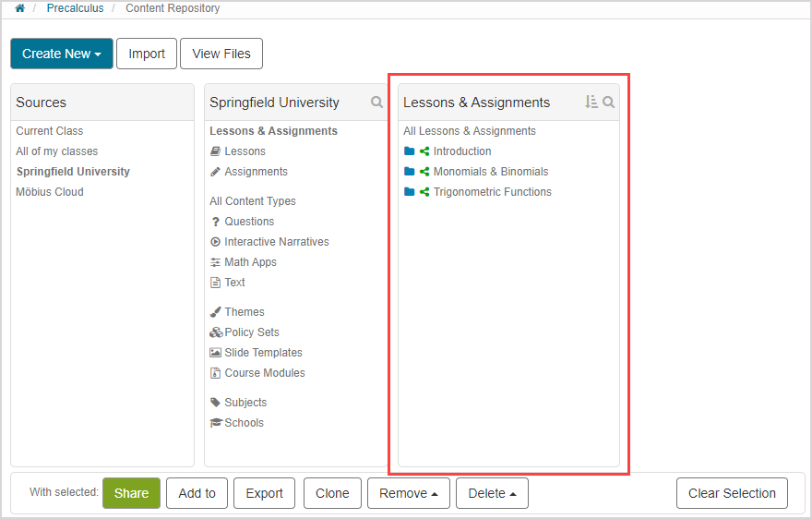Viewport: 812px width, 519px height.
Task: Click share icon beside Monomials & Binomials
Action: point(424,172)
